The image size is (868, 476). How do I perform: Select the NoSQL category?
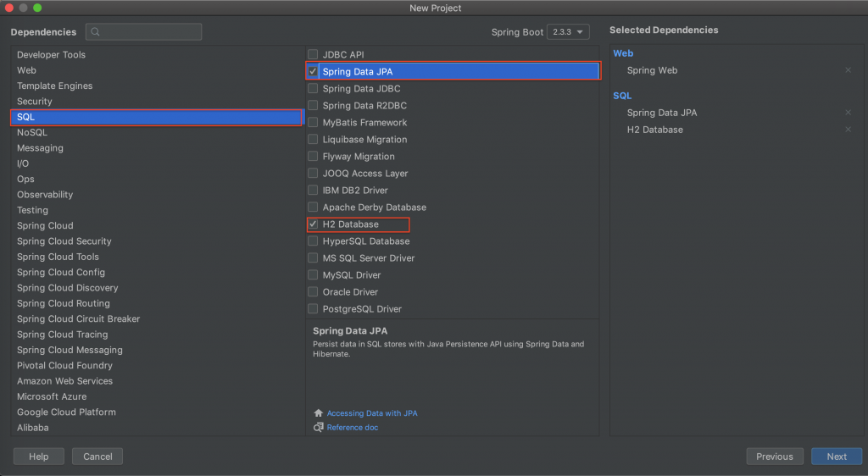[x=32, y=132]
